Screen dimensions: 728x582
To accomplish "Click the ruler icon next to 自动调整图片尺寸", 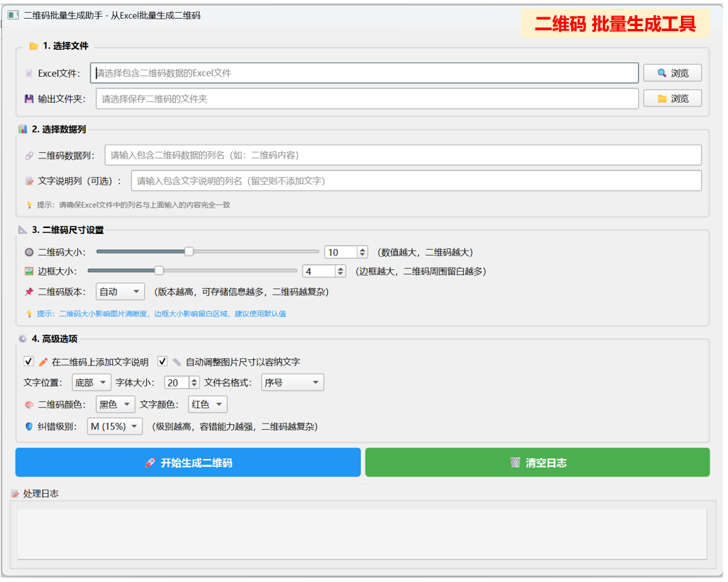I will click(177, 362).
